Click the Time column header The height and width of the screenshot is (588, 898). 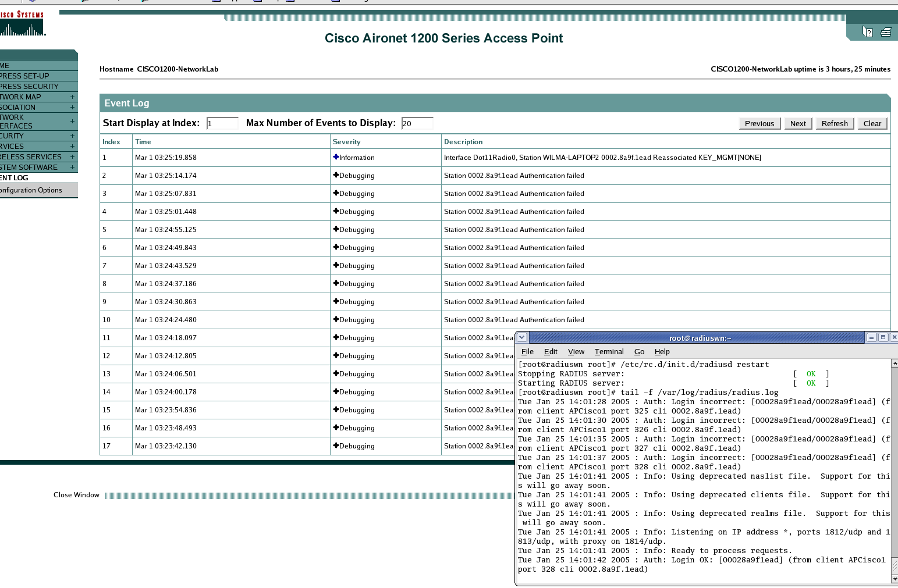(143, 141)
